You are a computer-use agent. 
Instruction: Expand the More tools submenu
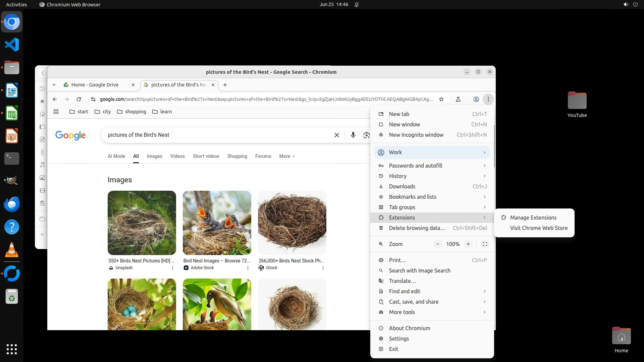[432, 312]
